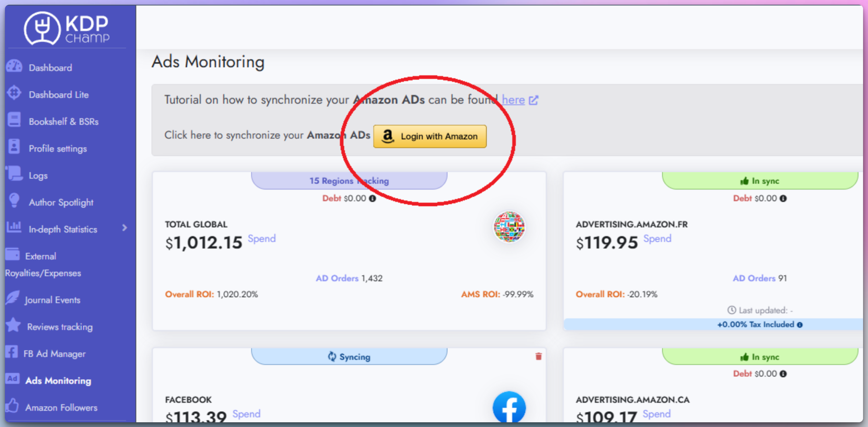Screen dimensions: 868x427
Task: Open Reviews tracking
Action: 60,327
